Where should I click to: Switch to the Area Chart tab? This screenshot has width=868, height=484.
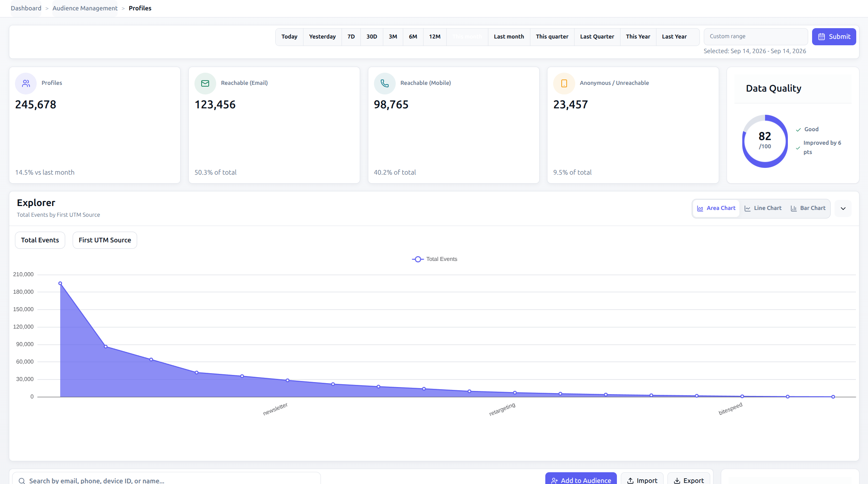[x=716, y=208]
